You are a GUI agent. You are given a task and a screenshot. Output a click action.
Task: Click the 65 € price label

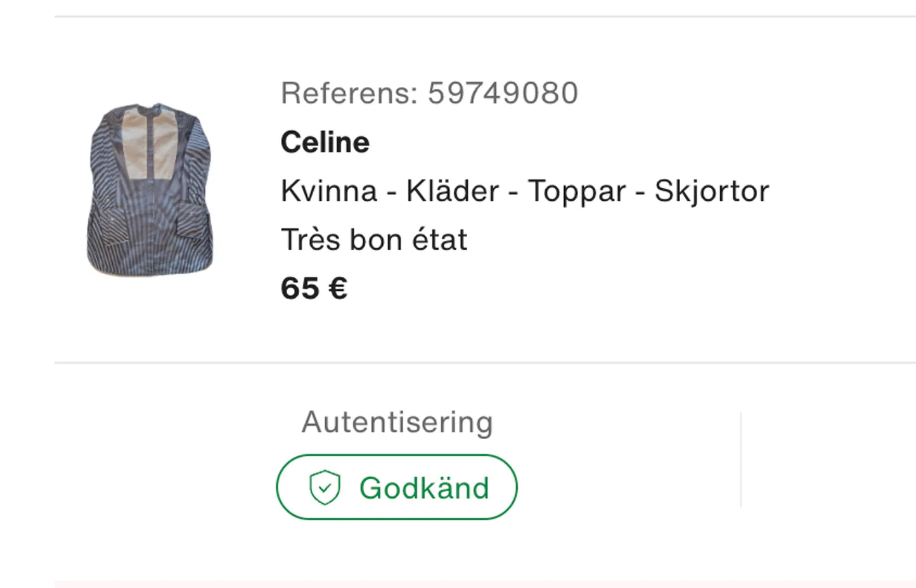(x=314, y=288)
